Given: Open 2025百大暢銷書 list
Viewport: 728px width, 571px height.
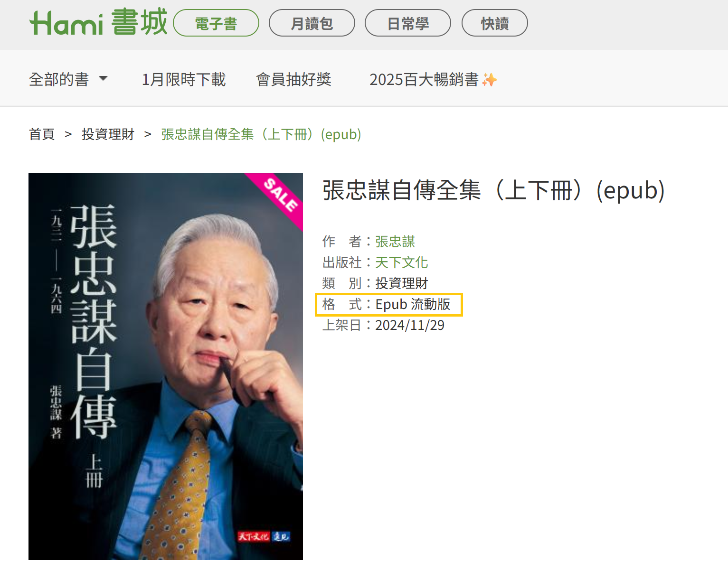Looking at the screenshot, I should click(424, 79).
